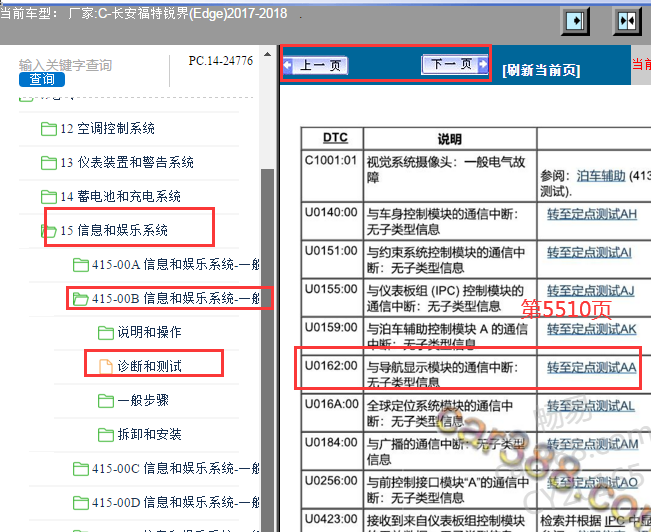Click folder icon beside 12 空调控制系统

tap(49, 129)
